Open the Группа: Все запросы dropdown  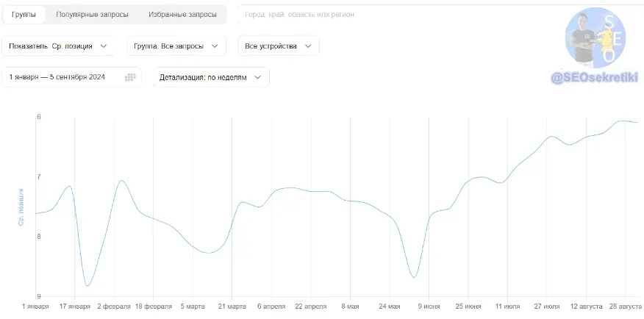pos(176,46)
